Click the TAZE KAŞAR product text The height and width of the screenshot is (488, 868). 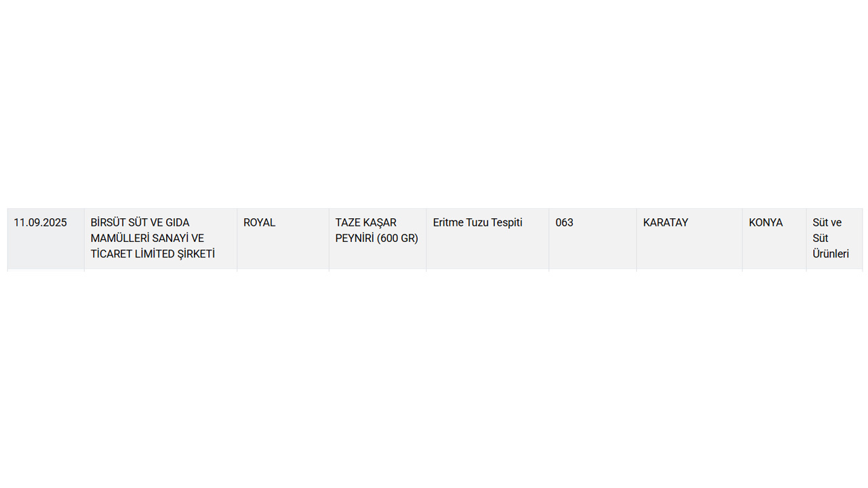(x=366, y=222)
